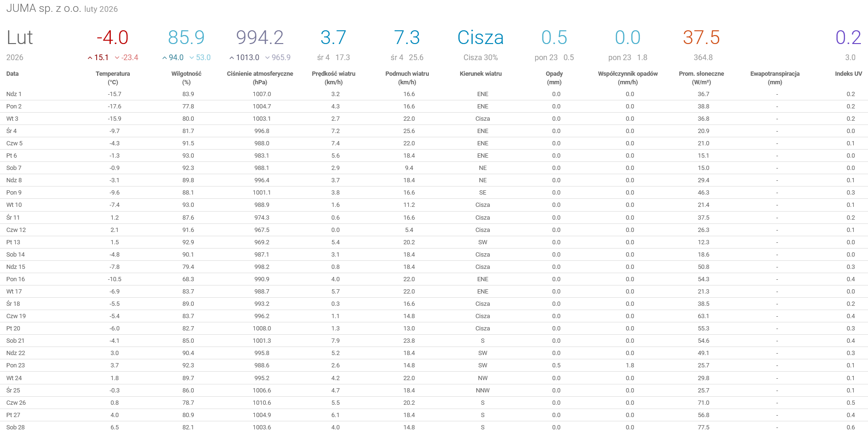This screenshot has height=436, width=868.
Task: Click the up arrow beside max pressure 1013.0
Action: 232,58
